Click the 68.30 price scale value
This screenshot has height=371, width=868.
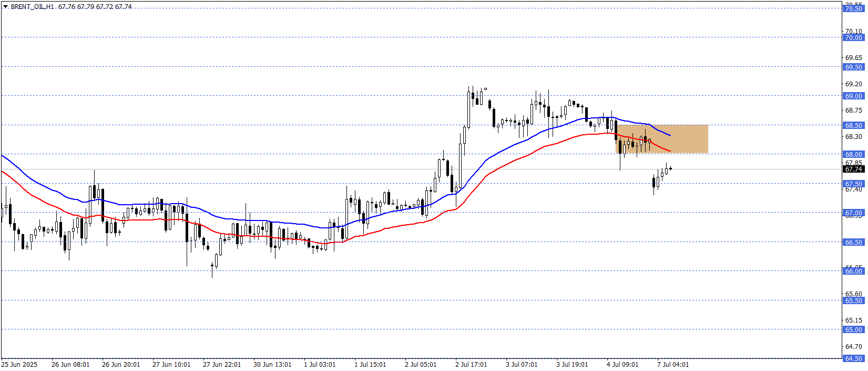click(853, 136)
